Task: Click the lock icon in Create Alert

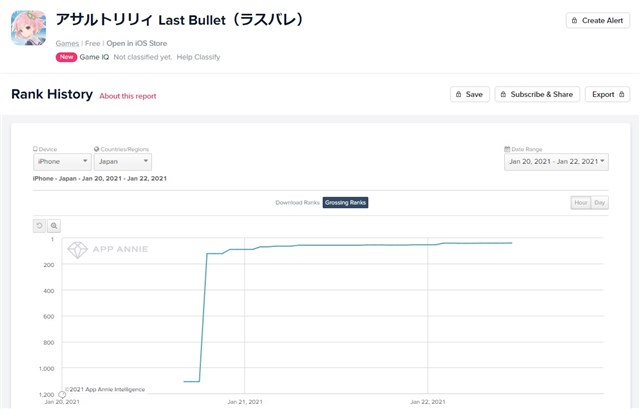Action: tap(574, 20)
